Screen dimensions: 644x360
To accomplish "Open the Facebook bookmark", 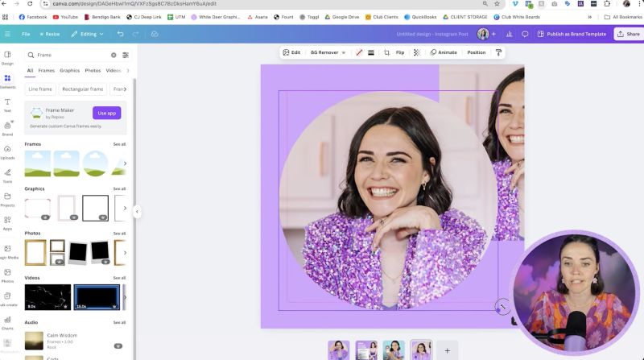I will [x=33, y=17].
